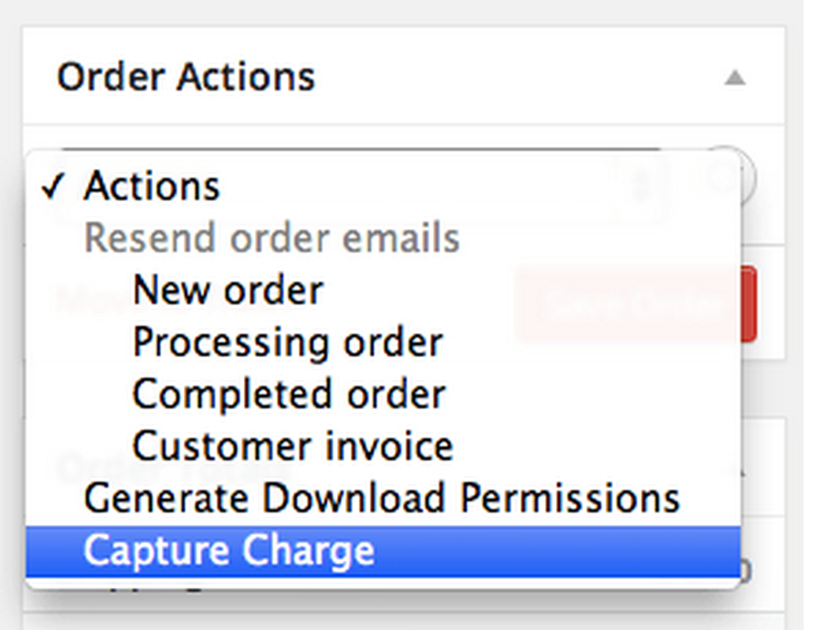The width and height of the screenshot is (813, 644).
Task: Choose the highlighted Capture Charge option
Action: [x=229, y=550]
